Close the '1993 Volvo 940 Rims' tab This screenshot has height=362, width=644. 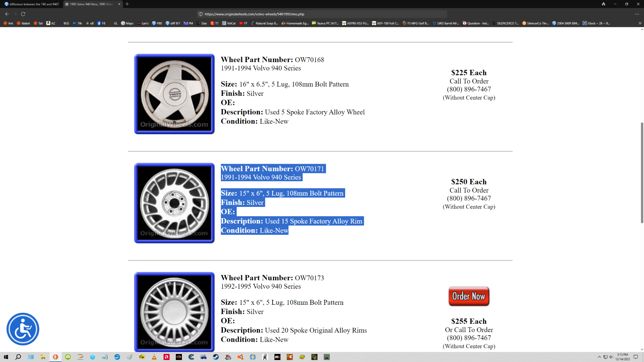coord(119,4)
